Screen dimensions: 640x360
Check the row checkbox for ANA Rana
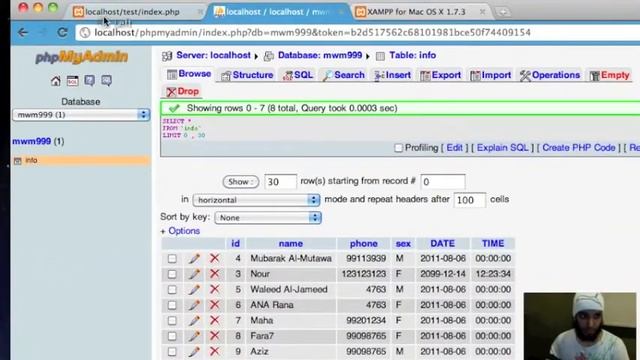(172, 305)
